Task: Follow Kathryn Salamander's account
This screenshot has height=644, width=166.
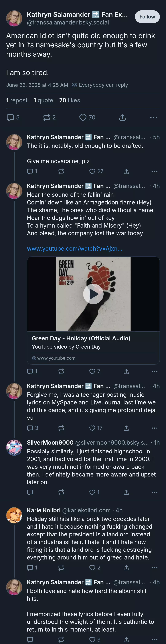Action: 147,17
